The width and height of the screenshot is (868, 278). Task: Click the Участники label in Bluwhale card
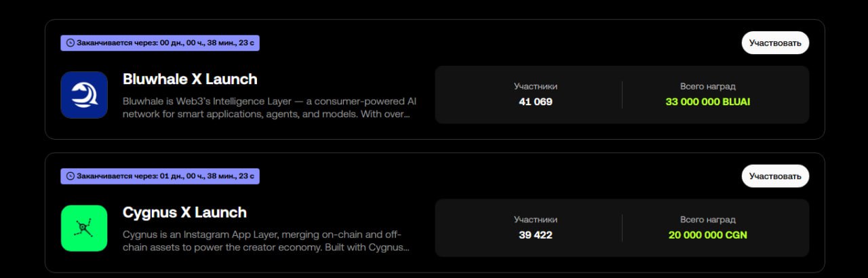click(x=536, y=86)
